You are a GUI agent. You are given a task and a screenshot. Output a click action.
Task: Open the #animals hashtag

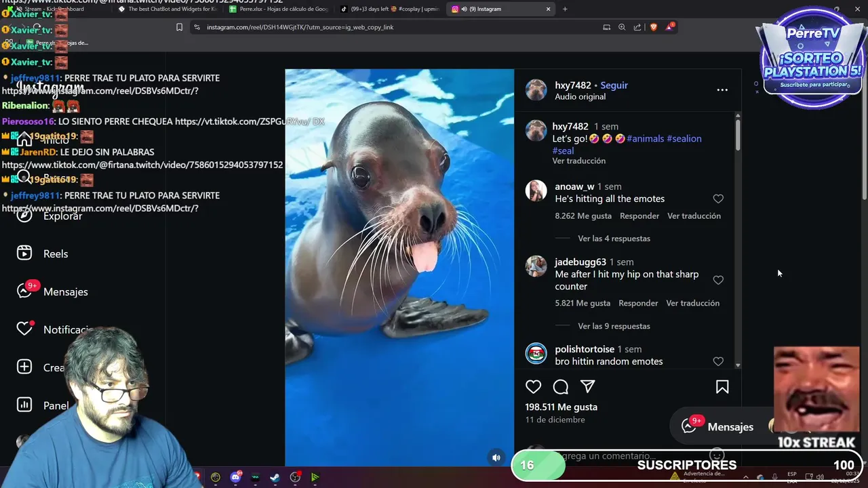645,138
